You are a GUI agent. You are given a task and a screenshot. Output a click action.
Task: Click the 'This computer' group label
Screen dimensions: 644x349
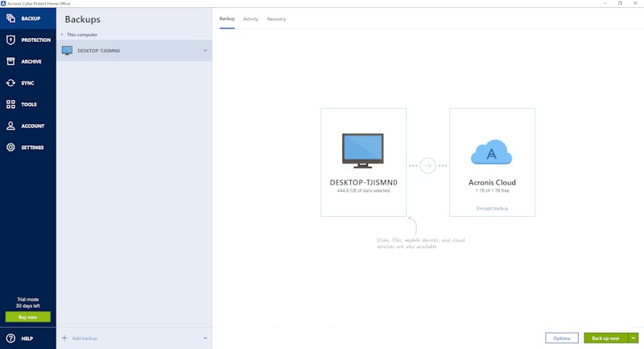[82, 35]
